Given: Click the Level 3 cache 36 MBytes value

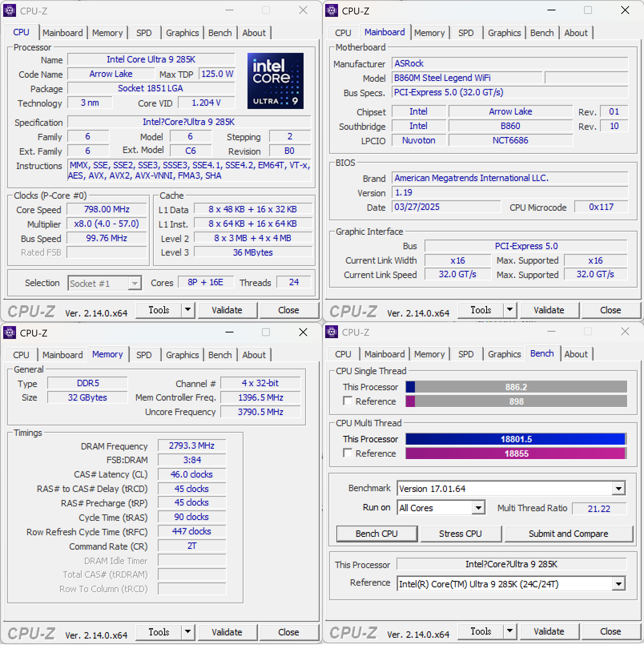Looking at the screenshot, I should 253,252.
